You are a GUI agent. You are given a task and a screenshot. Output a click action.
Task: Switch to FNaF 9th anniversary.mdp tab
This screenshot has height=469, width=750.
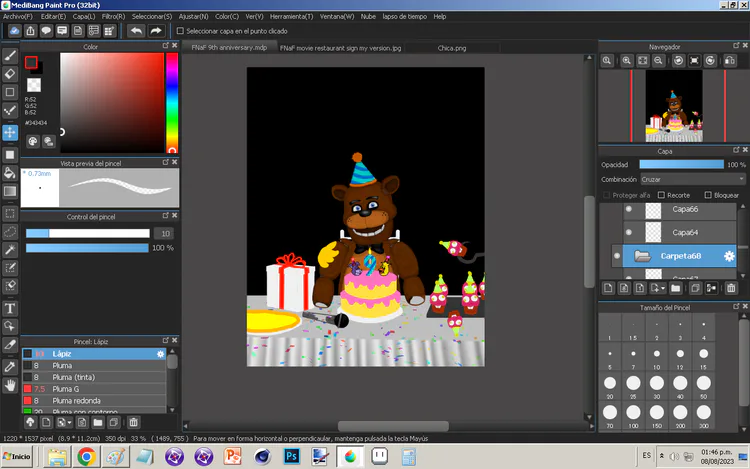(229, 48)
